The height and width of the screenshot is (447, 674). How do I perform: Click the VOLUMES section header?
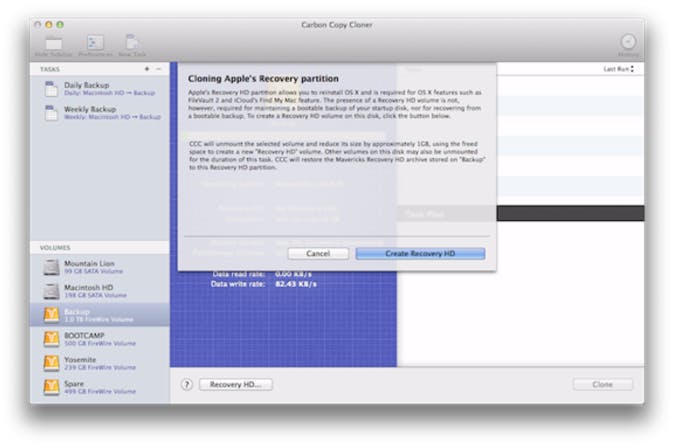[x=55, y=248]
